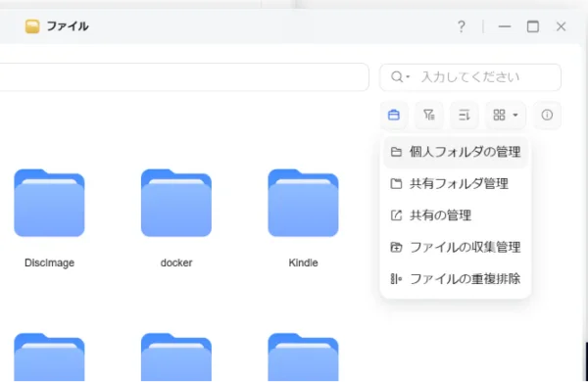The height and width of the screenshot is (382, 588).
Task: Open the help question mark icon
Action: pyautogui.click(x=462, y=26)
